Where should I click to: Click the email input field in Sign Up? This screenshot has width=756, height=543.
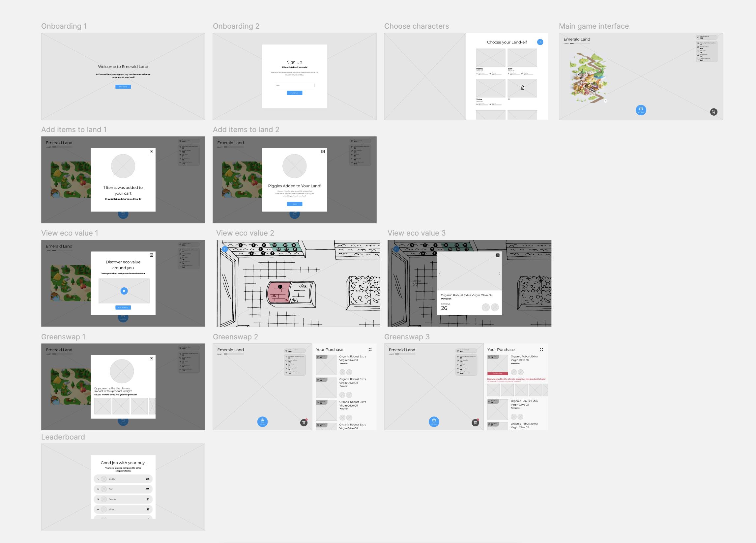tap(295, 86)
